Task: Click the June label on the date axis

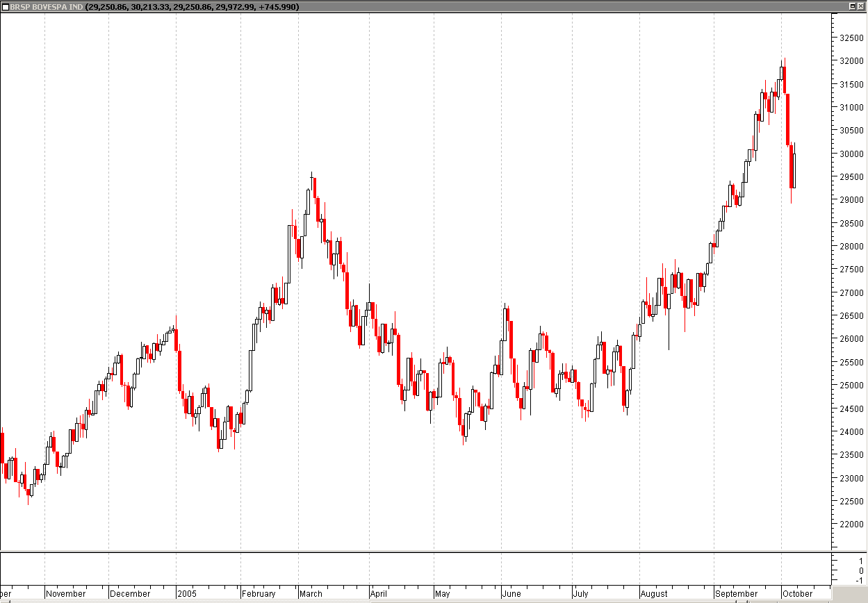Action: (511, 594)
